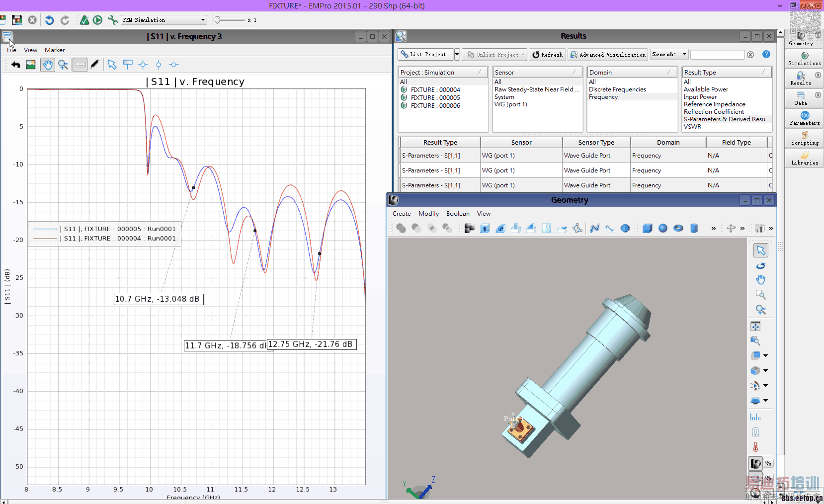
Task: Click the speed multiplier slider handle
Action: point(217,20)
